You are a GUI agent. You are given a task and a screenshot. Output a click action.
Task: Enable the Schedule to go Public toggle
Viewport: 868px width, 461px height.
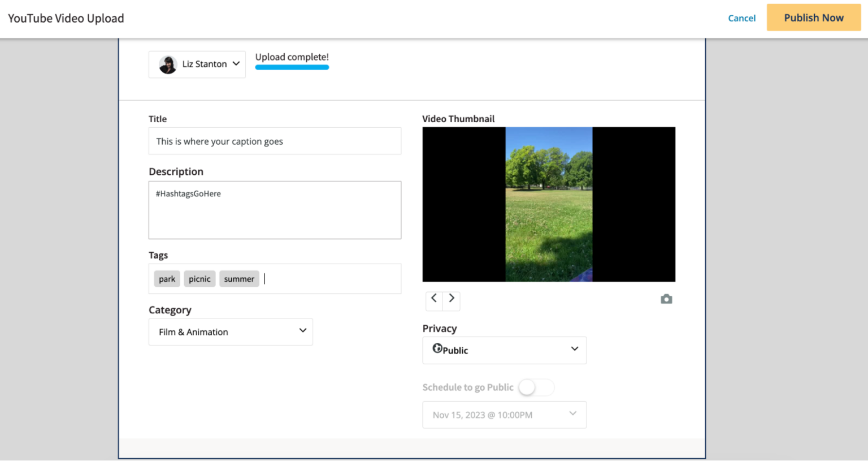click(535, 387)
